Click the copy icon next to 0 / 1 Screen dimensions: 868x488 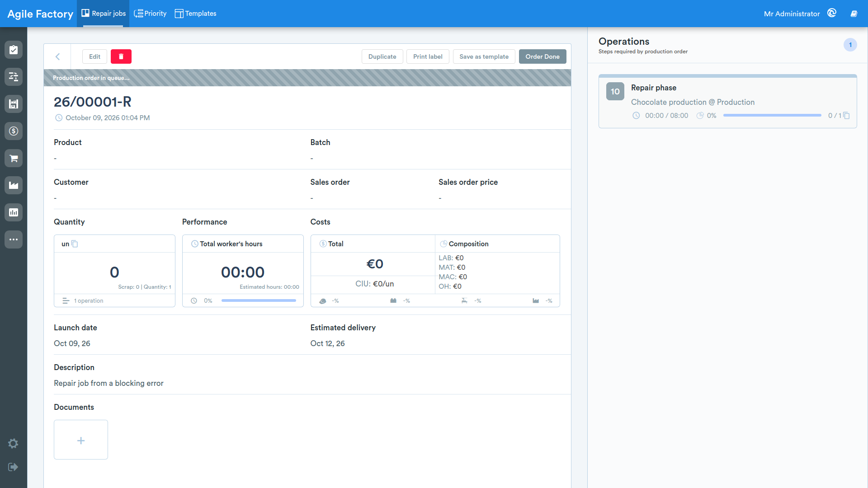pyautogui.click(x=846, y=116)
